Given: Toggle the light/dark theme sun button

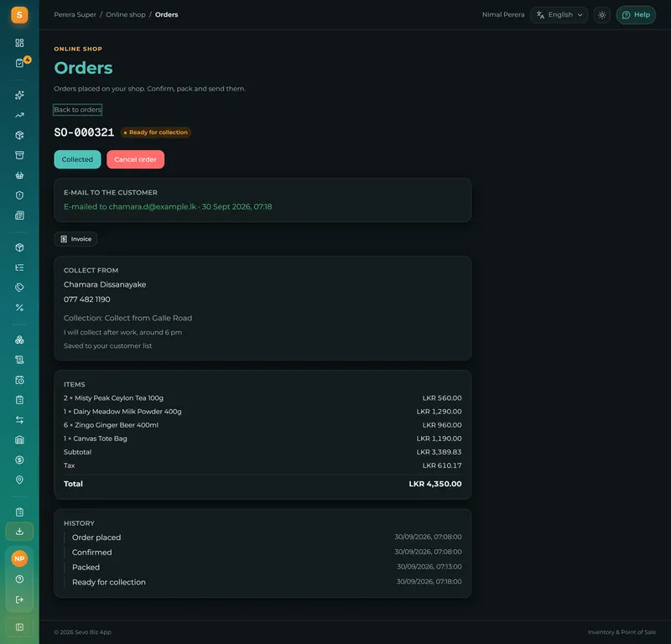Looking at the screenshot, I should coord(601,15).
